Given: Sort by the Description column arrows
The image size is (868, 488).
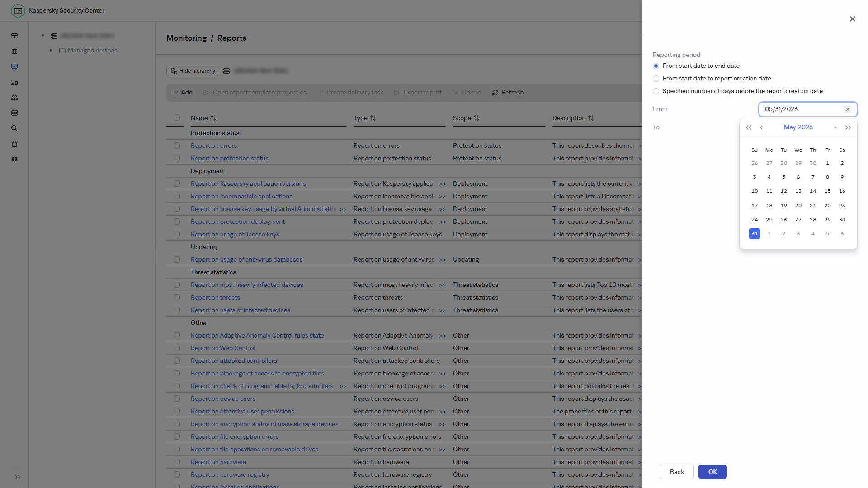Looking at the screenshot, I should tap(591, 118).
